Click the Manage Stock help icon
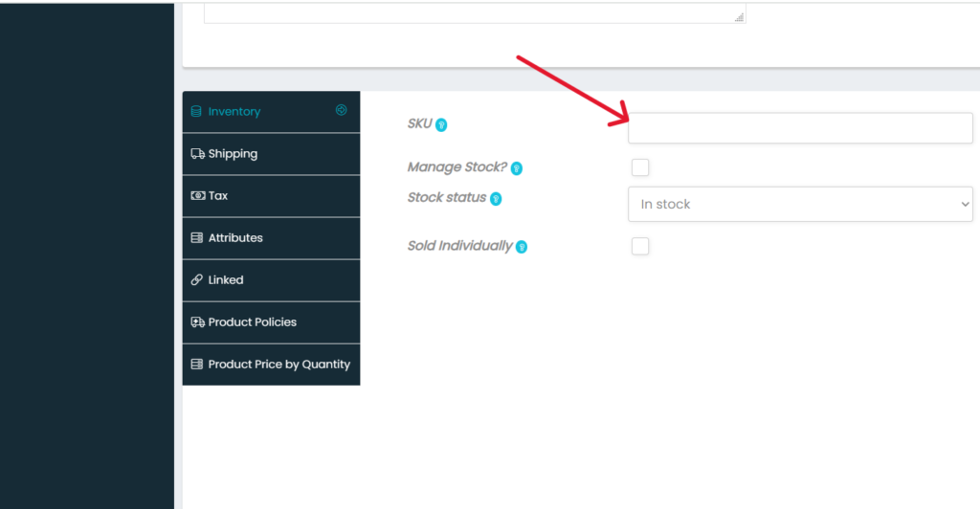Image resolution: width=980 pixels, height=509 pixels. [x=516, y=168]
